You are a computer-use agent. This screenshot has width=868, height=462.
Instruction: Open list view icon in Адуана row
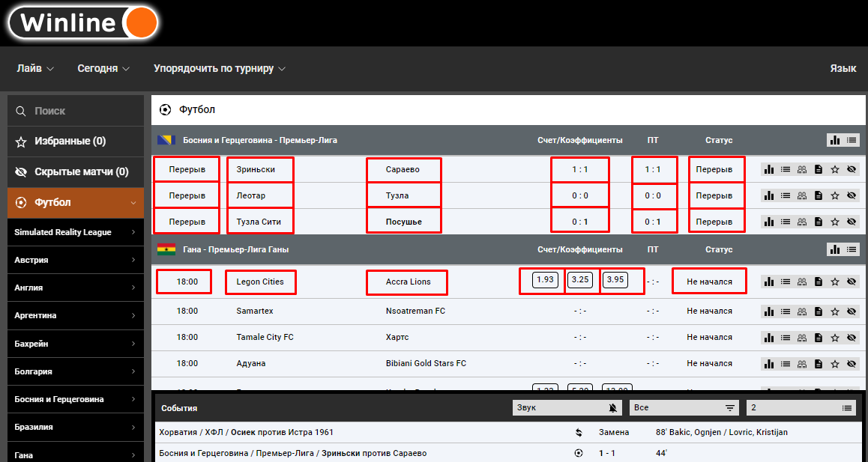785,363
